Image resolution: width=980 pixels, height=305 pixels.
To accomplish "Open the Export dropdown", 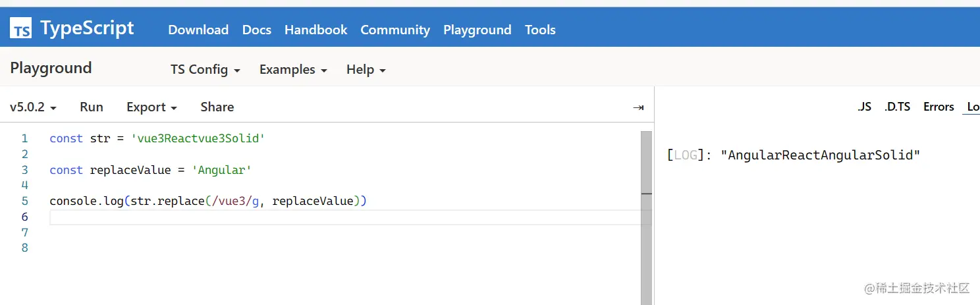I will (x=151, y=107).
